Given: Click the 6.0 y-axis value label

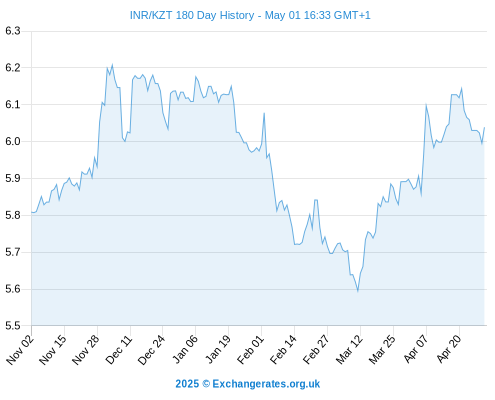Looking at the screenshot, I should click(x=13, y=141).
